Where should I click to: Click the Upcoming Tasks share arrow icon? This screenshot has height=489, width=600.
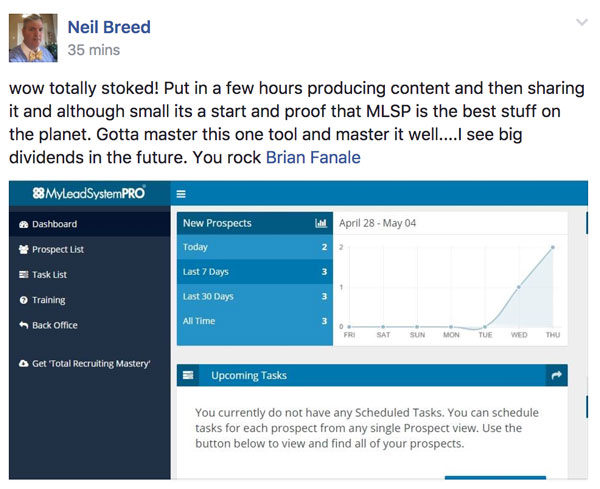pos(557,375)
